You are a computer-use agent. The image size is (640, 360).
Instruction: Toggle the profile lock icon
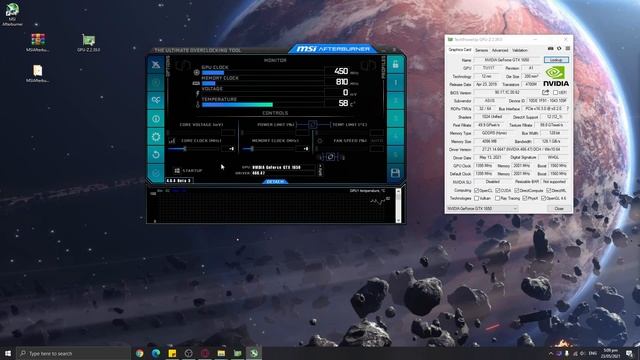[x=395, y=64]
